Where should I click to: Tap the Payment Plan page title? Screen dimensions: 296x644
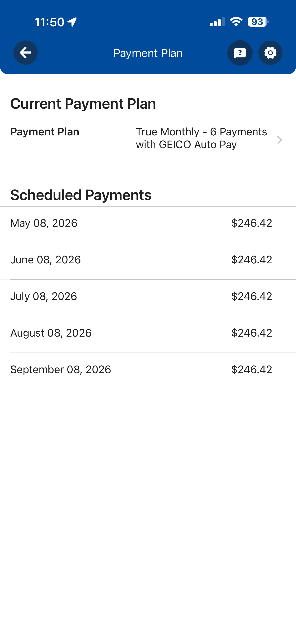(148, 53)
